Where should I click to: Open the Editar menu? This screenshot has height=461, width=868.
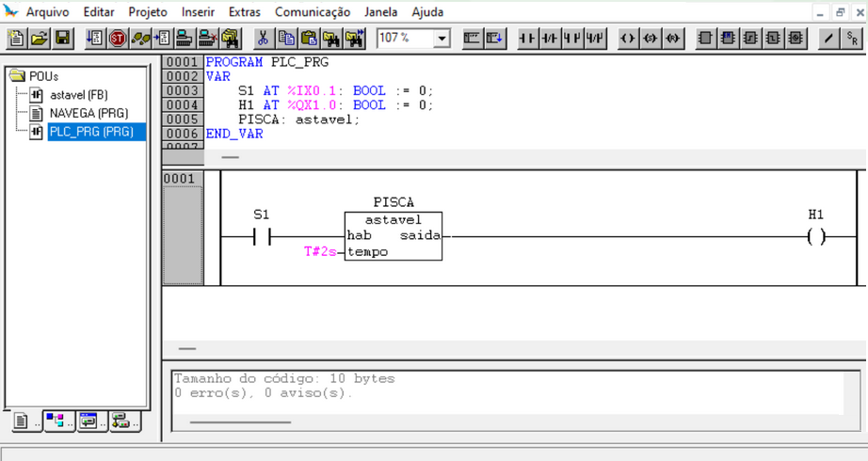pos(99,11)
